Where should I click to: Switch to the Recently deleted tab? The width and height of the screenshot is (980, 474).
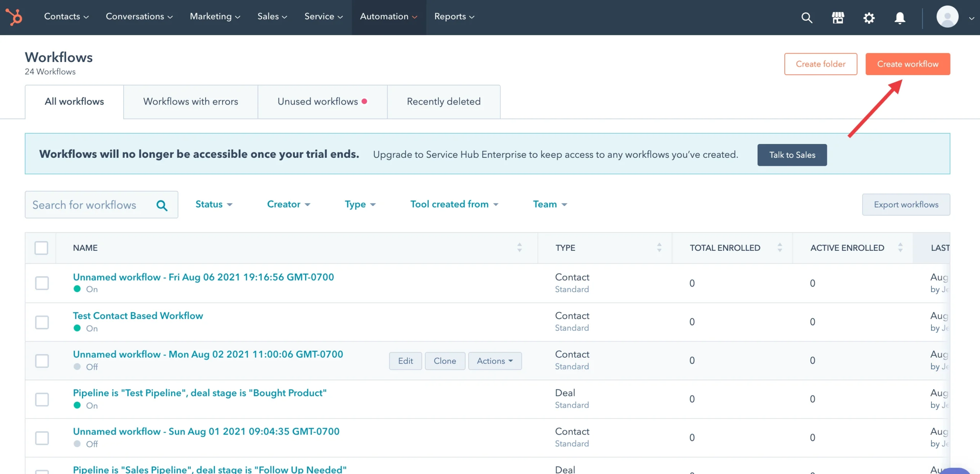pos(444,101)
